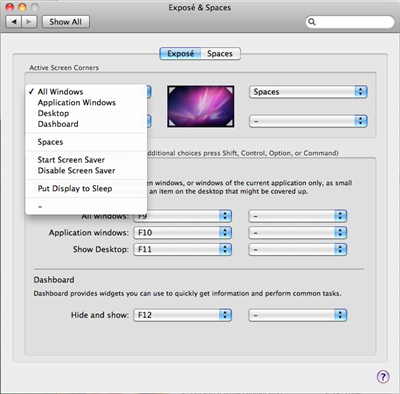This screenshot has width=400, height=394.
Task: Open the Application windows F10 dropdown
Action: (x=182, y=232)
